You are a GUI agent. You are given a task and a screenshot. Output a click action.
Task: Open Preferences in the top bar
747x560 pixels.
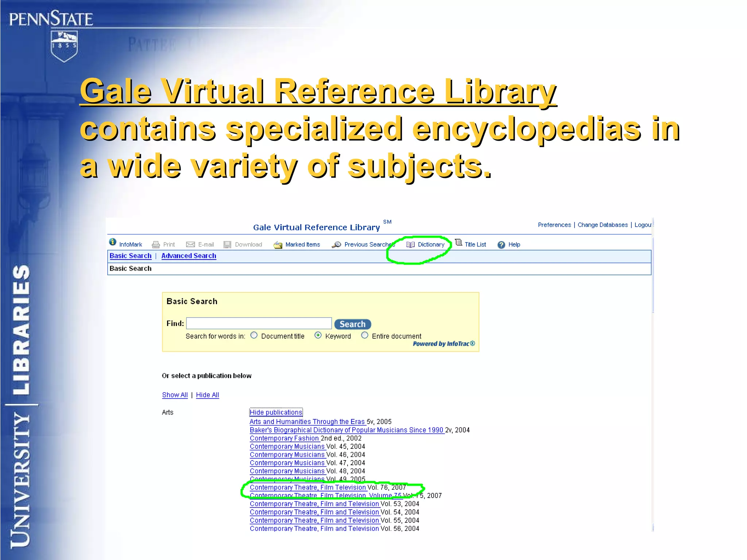click(x=554, y=225)
